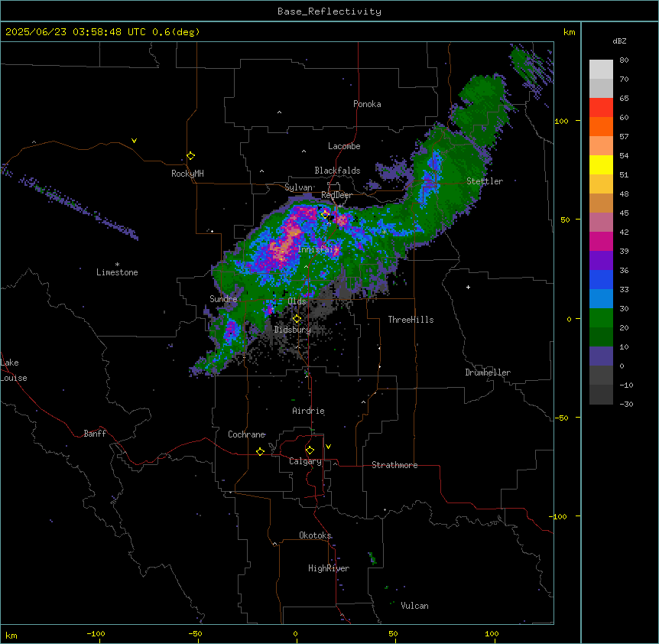Image resolution: width=659 pixels, height=644 pixels.
Task: Select the yellow diamond marker beside Cochrane
Action: pyautogui.click(x=260, y=451)
